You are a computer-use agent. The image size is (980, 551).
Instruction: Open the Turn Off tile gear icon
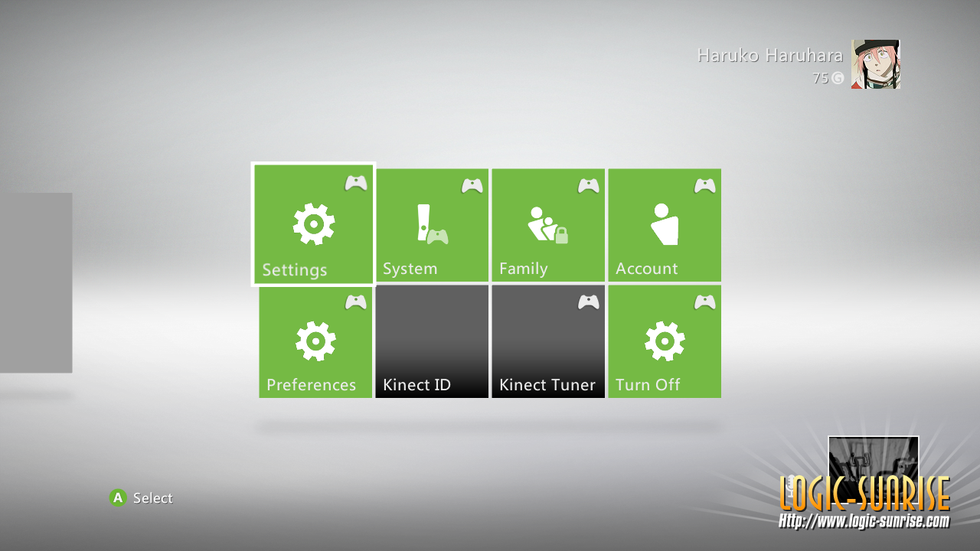[665, 341]
